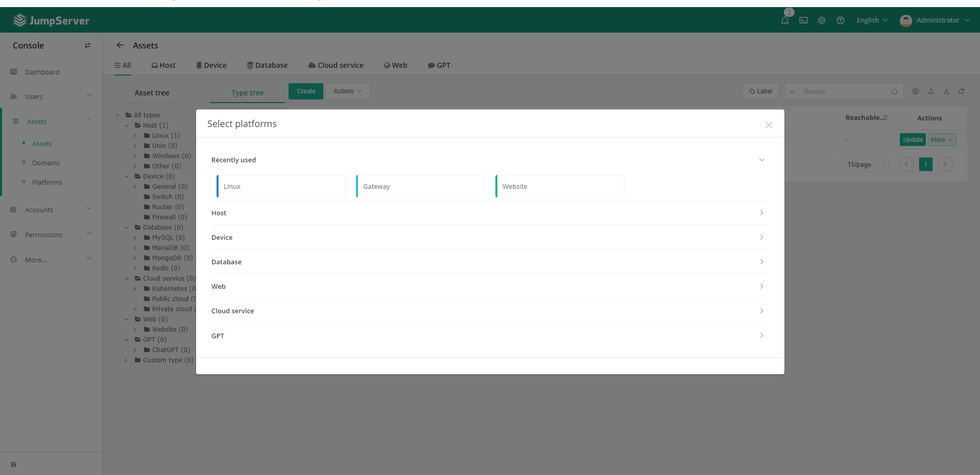Choose the Linux recently used platform
This screenshot has width=980, height=475.
tap(281, 186)
